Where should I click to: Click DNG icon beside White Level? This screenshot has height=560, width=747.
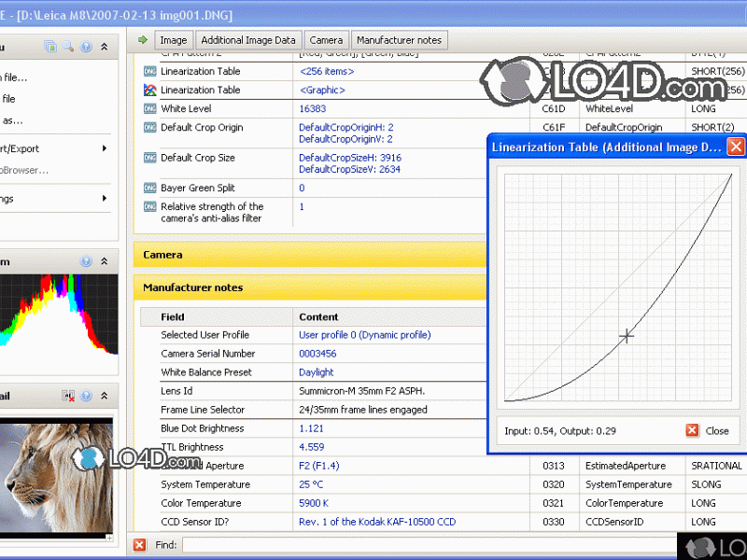(x=149, y=108)
